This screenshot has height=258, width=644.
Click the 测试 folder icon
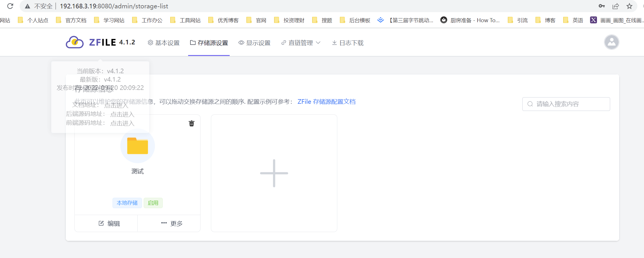(138, 146)
